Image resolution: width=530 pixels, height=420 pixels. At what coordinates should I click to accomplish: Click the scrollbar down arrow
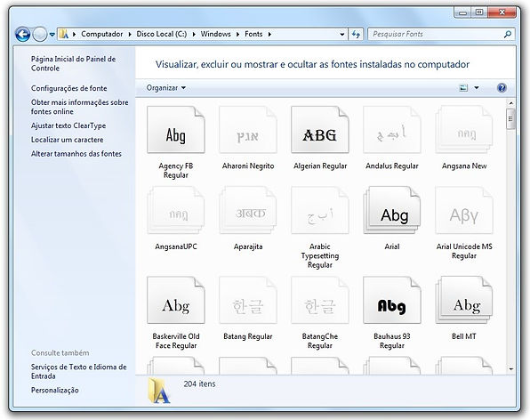tap(511, 369)
